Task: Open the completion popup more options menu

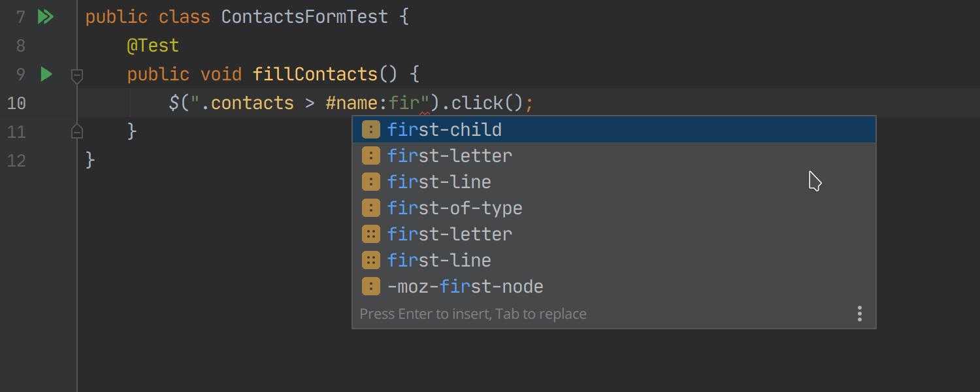Action: [x=860, y=314]
